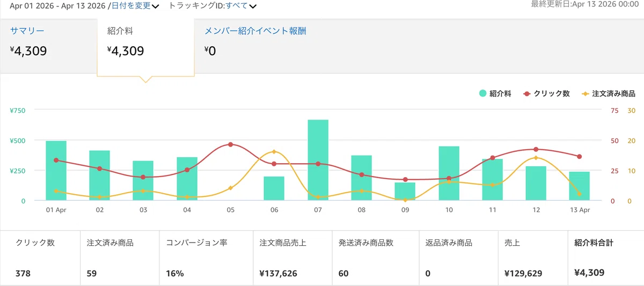The height and width of the screenshot is (286, 644).
Task: Click the chevron next to 日付を変更
Action: pyautogui.click(x=155, y=6)
